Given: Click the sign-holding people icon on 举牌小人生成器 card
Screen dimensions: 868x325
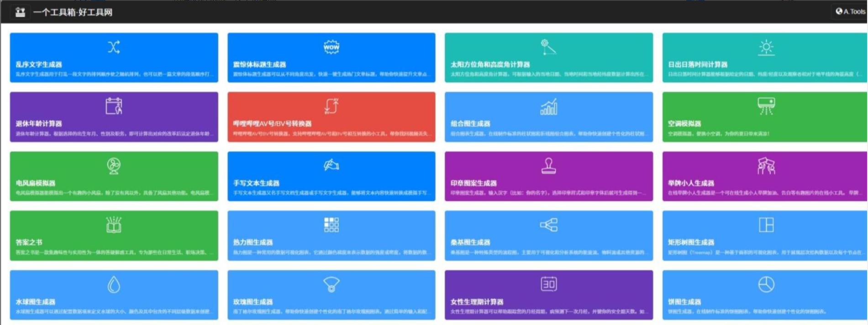Looking at the screenshot, I should 766,165.
